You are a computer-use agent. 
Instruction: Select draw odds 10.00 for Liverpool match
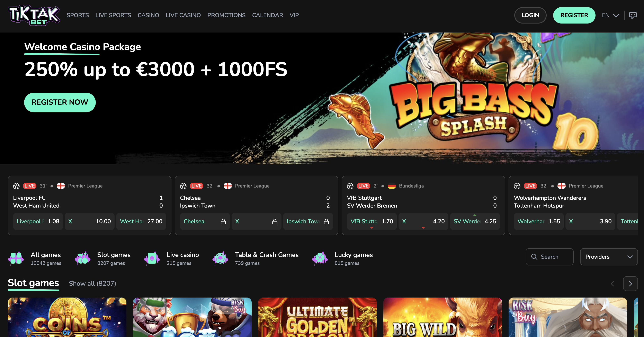tap(89, 222)
